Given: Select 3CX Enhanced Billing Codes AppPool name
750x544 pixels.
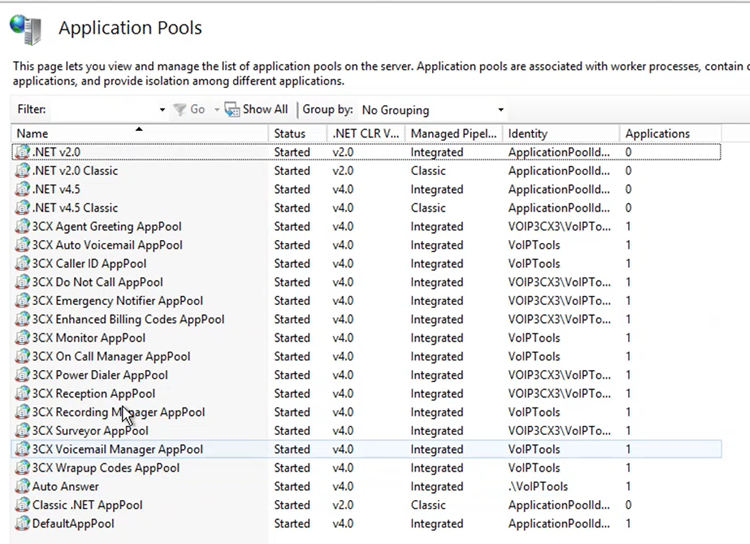Looking at the screenshot, I should coord(128,319).
